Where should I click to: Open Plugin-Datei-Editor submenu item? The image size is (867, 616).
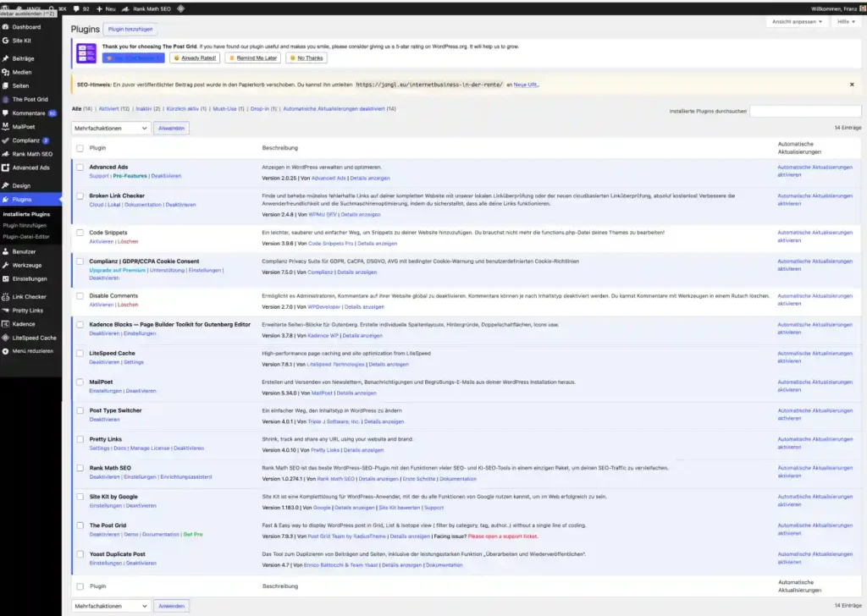pos(26,236)
